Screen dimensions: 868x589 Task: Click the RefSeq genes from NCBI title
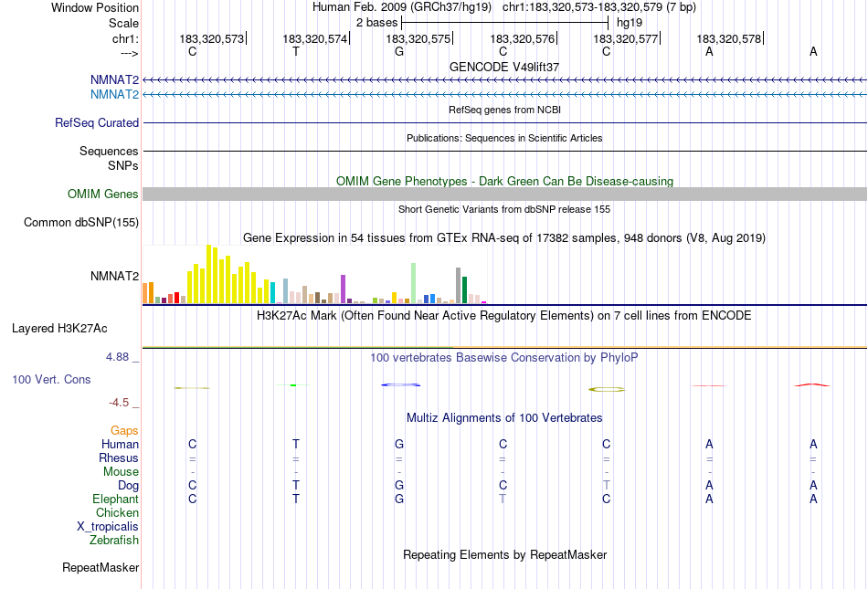coord(504,110)
